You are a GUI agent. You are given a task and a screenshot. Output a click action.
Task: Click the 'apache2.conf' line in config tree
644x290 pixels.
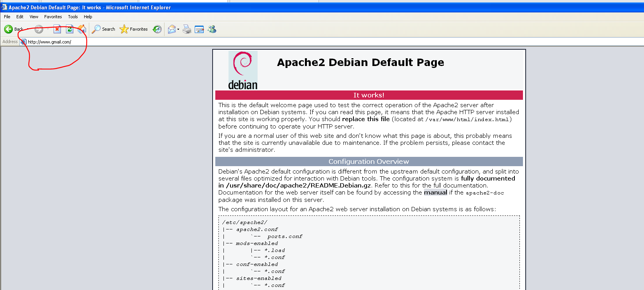coord(257,229)
